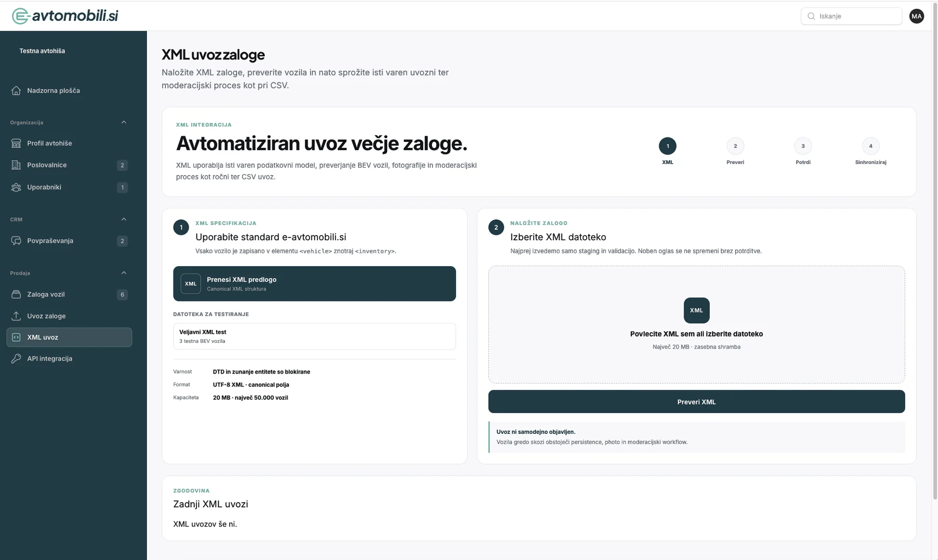This screenshot has height=560, width=938.
Task: Click 'UTF-8 XML · canonical polja' value
Action: point(251,385)
